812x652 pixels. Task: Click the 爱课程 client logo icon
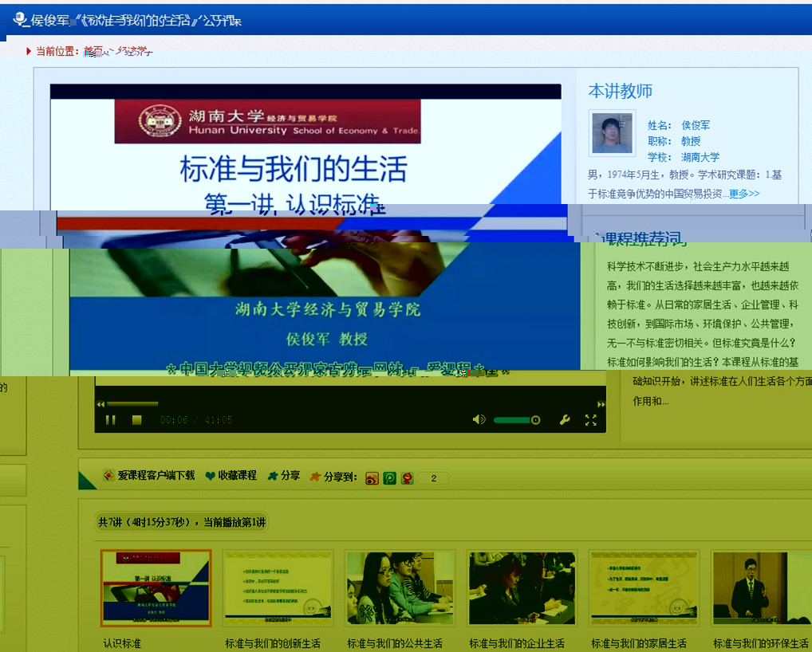pos(108,476)
